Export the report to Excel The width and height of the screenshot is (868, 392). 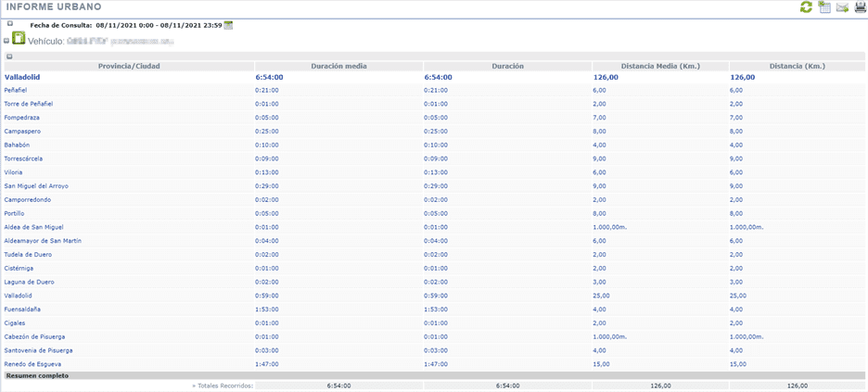click(824, 7)
